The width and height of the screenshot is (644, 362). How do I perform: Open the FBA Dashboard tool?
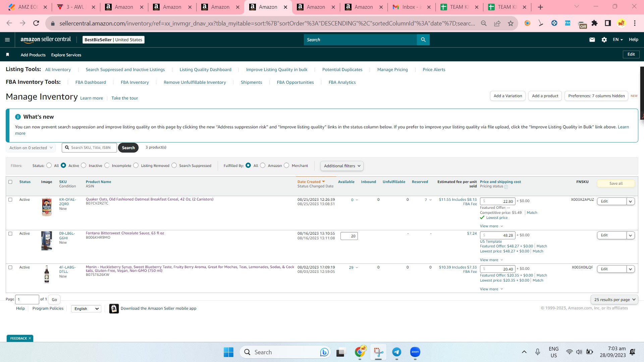click(x=91, y=82)
